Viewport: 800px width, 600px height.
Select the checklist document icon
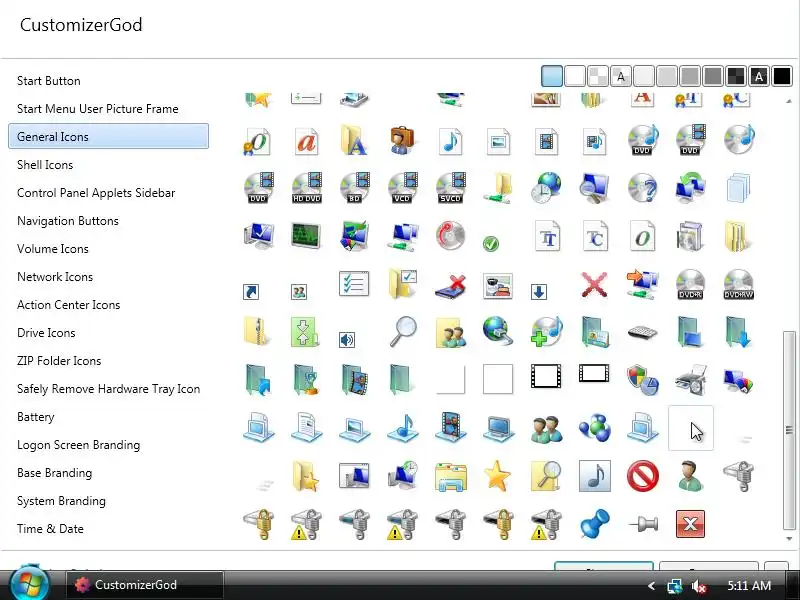click(x=354, y=283)
